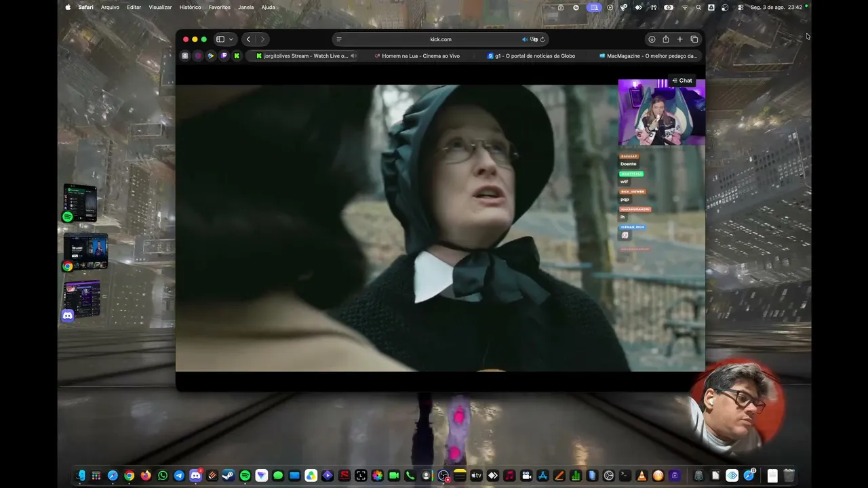
Task: Open VLC from the Dock
Action: pyautogui.click(x=642, y=476)
